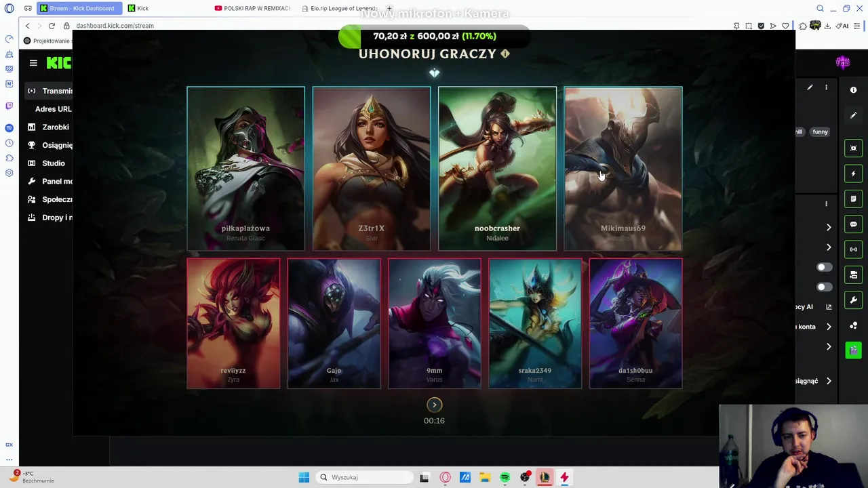This screenshot has height=488, width=868.
Task: Select reviiyzz Zyra enemy card
Action: point(233,323)
